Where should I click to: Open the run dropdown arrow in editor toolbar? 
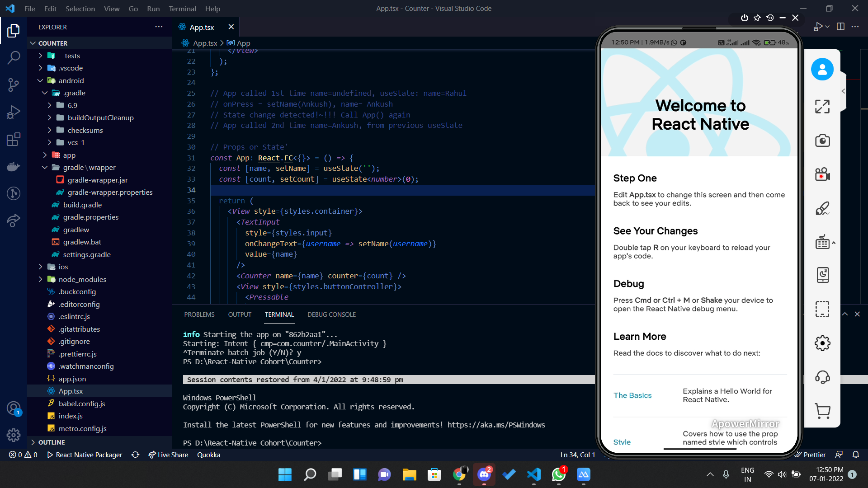coord(827,27)
